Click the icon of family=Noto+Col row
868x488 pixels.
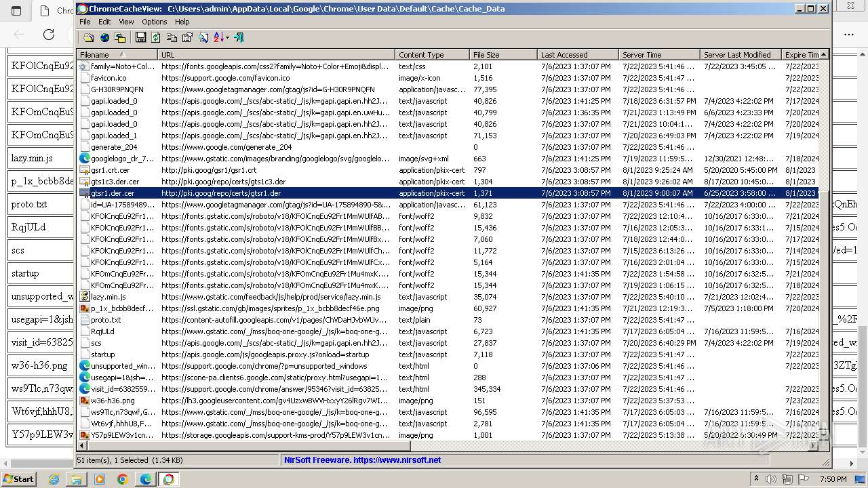pyautogui.click(x=84, y=66)
